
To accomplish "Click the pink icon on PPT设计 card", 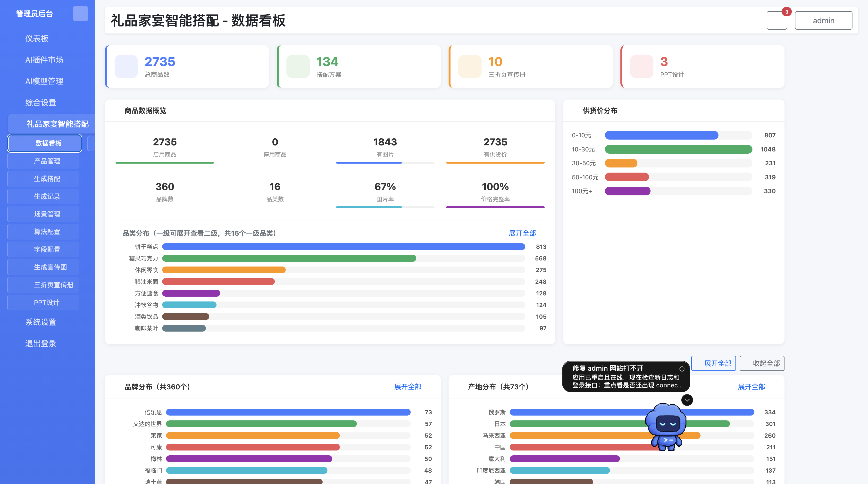I will [x=642, y=67].
